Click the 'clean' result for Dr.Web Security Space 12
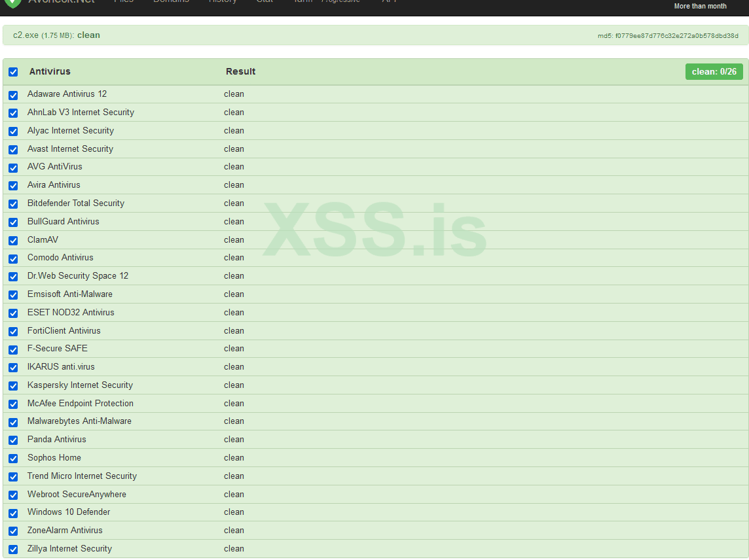Image resolution: width=749 pixels, height=560 pixels. point(234,276)
